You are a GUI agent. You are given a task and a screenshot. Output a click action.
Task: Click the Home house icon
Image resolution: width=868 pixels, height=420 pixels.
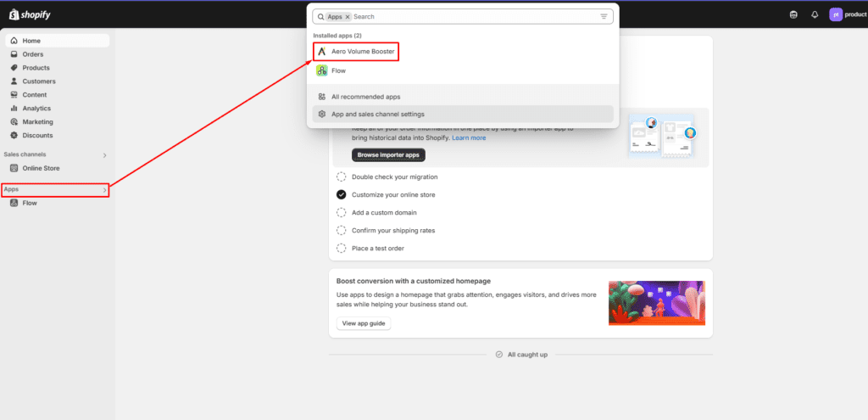coord(14,41)
